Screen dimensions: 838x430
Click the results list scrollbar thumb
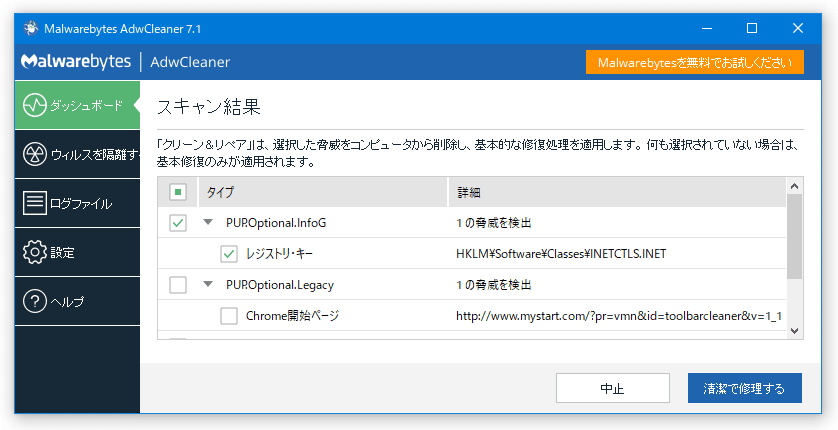click(794, 236)
